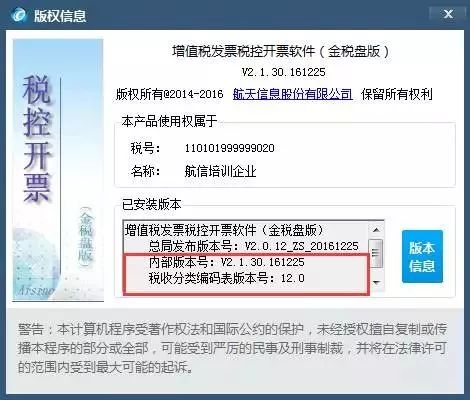The width and height of the screenshot is (470, 400).
Task: Click the 版本信息 button
Action: pyautogui.click(x=422, y=256)
